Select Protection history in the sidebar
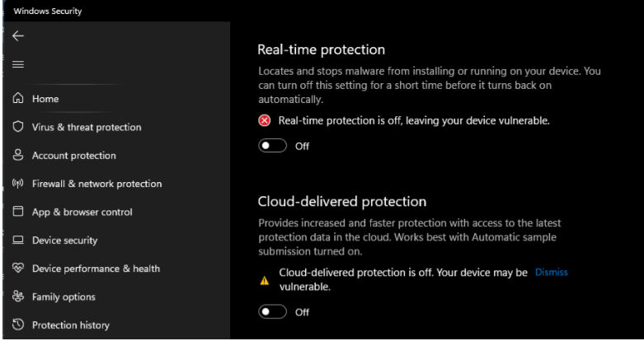The width and height of the screenshot is (644, 341). coord(70,325)
